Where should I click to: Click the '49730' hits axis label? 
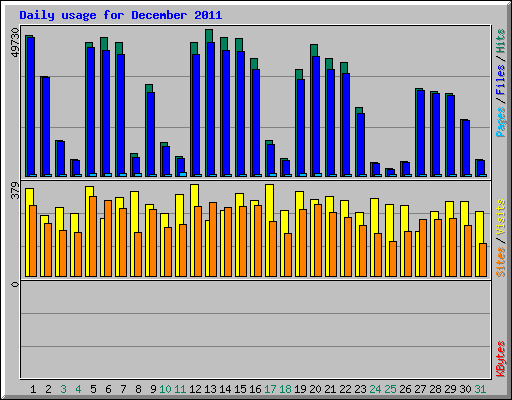[15, 42]
